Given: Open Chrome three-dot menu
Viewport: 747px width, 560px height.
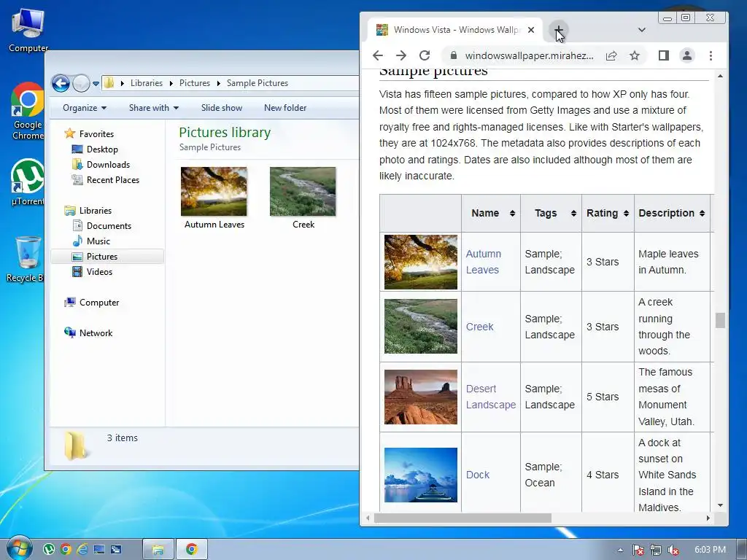Looking at the screenshot, I should click(x=711, y=55).
